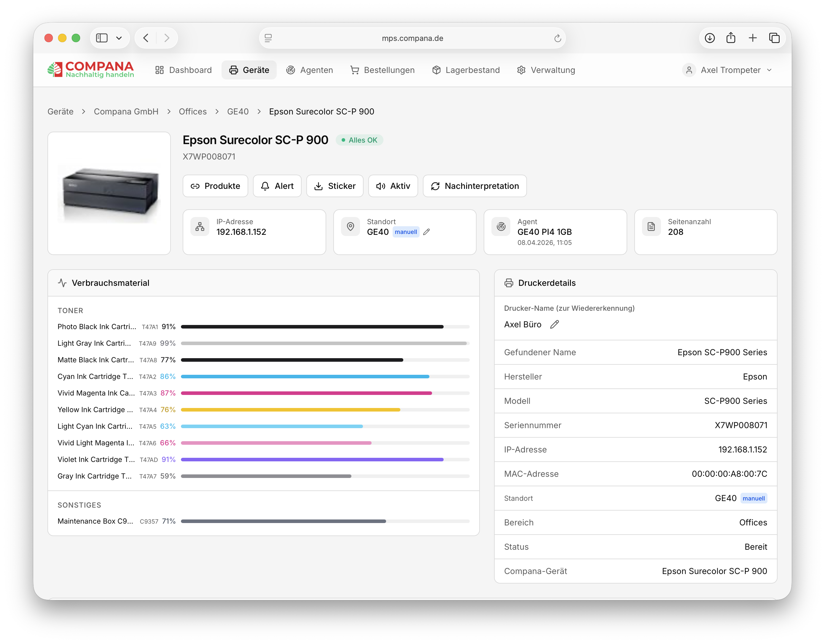Toggle the Aktiv button
The width and height of the screenshot is (825, 644).
[393, 186]
